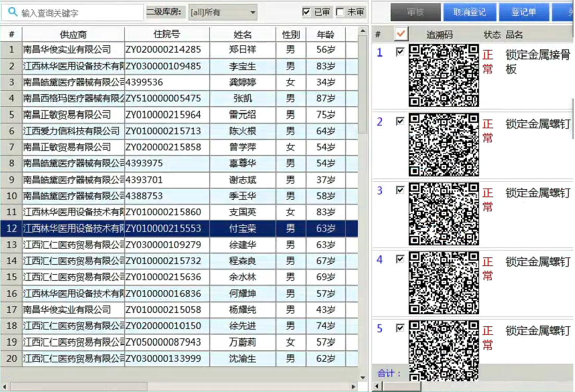
Task: Uncheck checkbox for trace item 4
Action: coord(400,259)
